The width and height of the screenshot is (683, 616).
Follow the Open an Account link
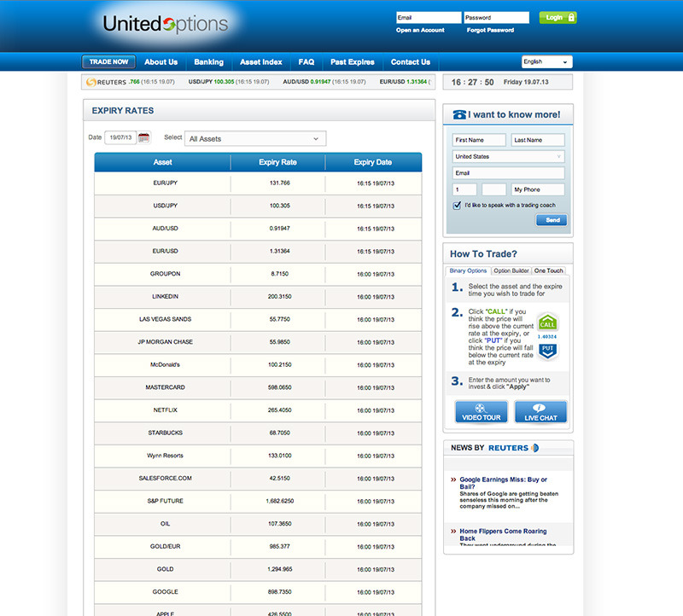coord(420,30)
